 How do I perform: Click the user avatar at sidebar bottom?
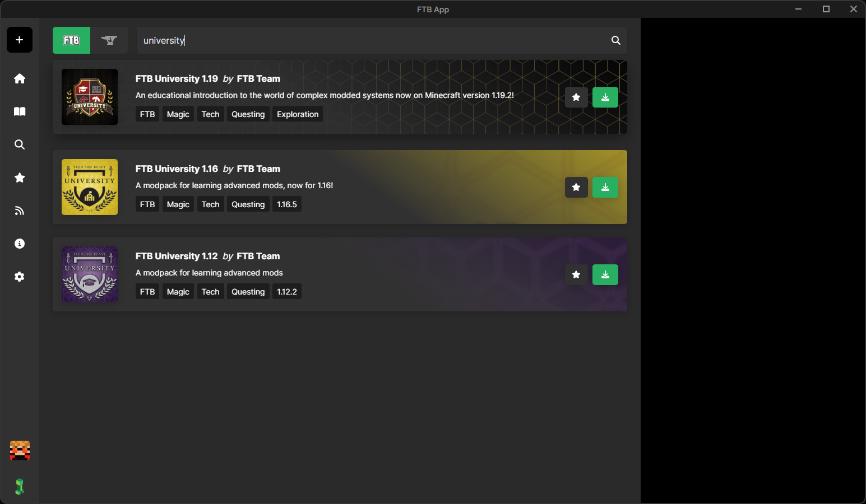click(x=20, y=451)
